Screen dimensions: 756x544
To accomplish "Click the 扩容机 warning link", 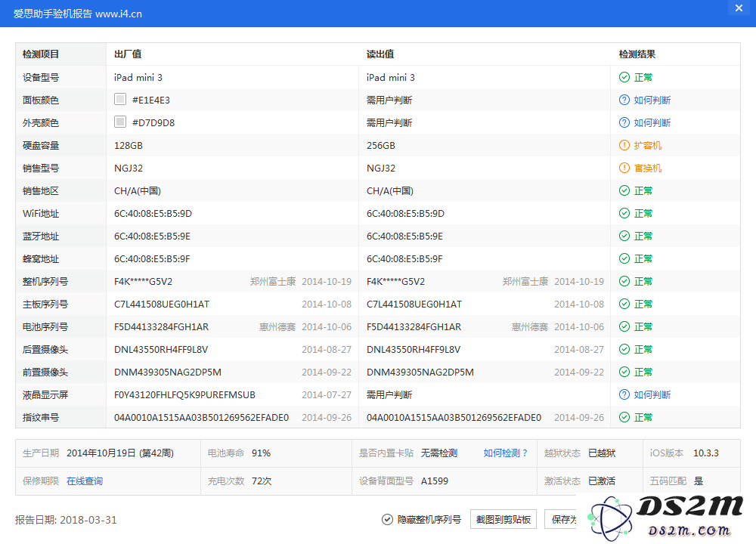I will pos(648,145).
